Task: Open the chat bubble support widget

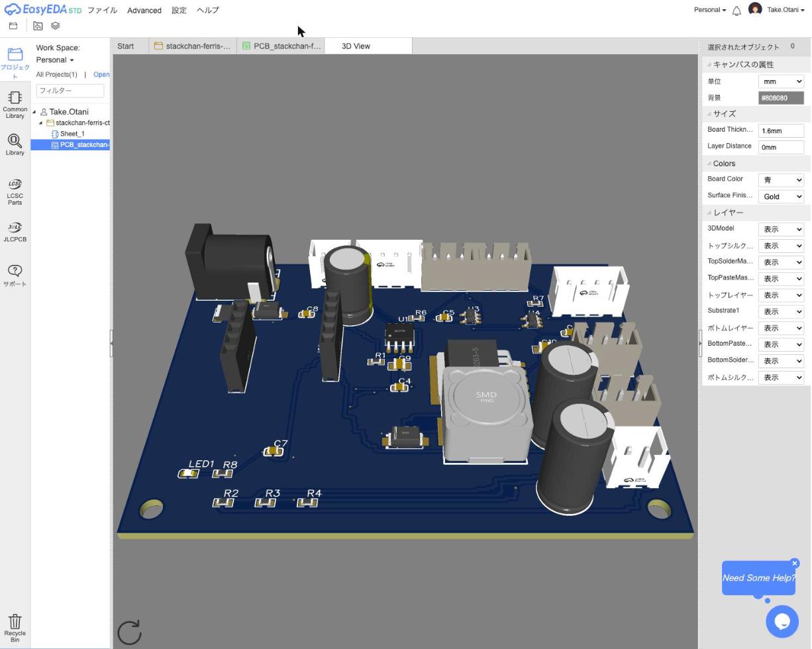Action: click(782, 621)
